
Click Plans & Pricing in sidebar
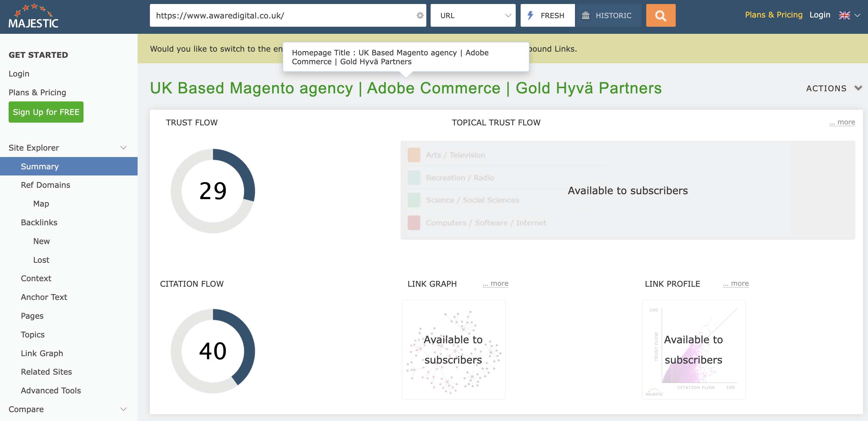[x=37, y=92]
